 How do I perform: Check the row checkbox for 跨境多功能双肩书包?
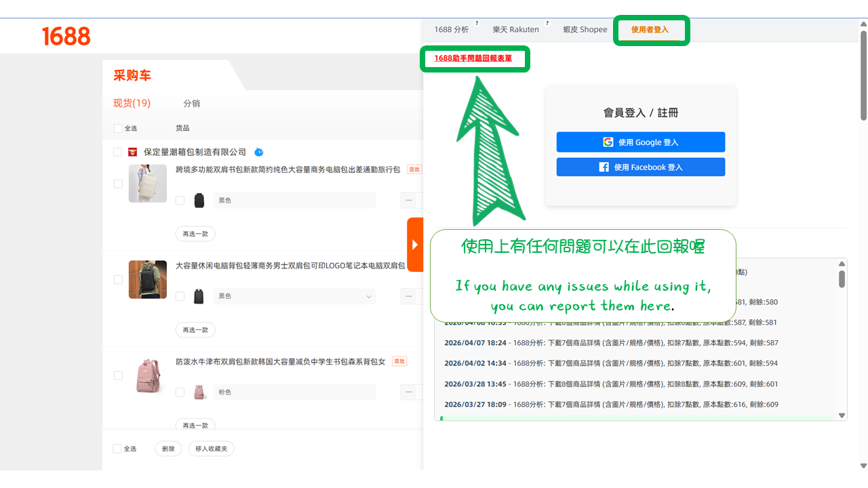click(x=118, y=184)
